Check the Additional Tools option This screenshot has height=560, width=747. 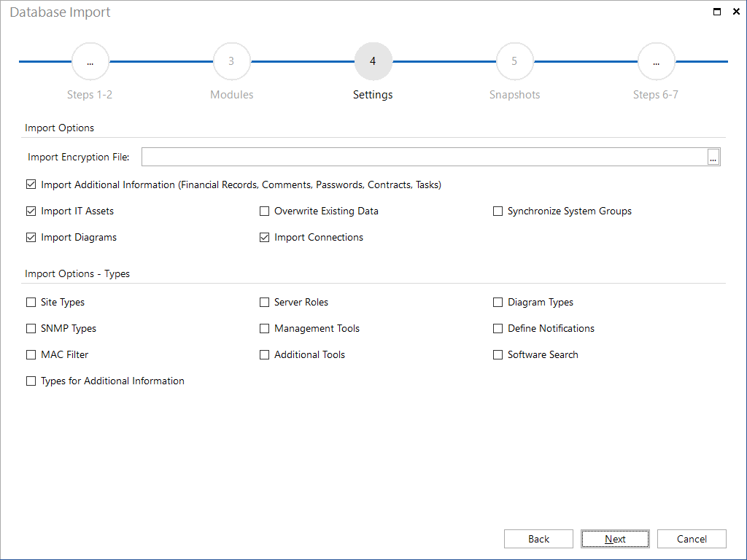pyautogui.click(x=264, y=354)
